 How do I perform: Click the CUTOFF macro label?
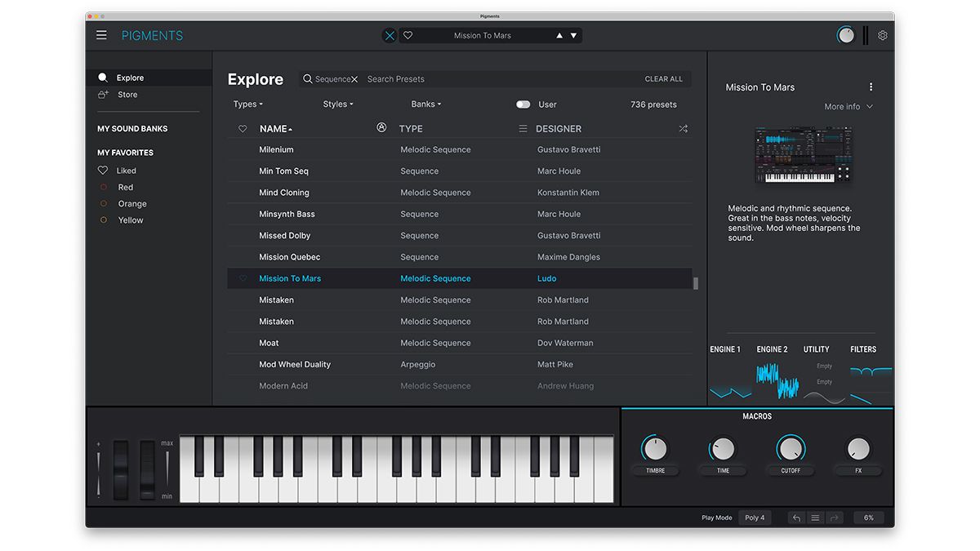click(x=791, y=471)
